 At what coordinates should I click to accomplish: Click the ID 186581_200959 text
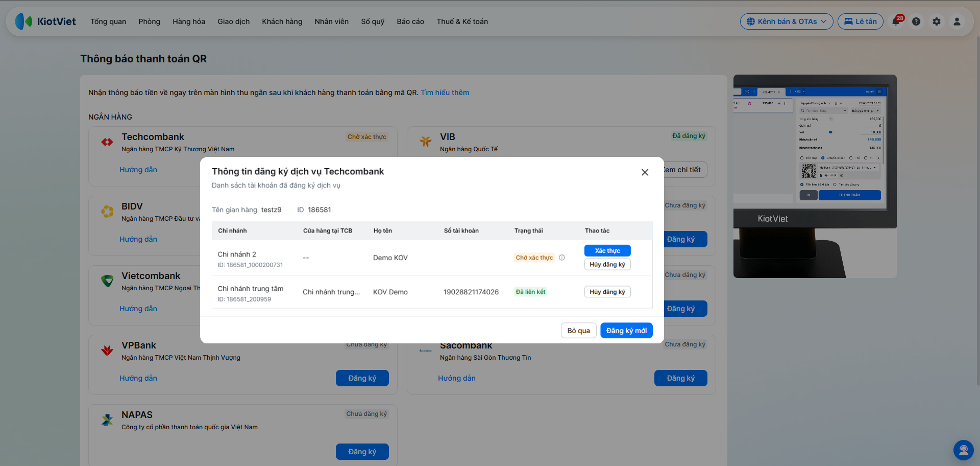(x=244, y=299)
